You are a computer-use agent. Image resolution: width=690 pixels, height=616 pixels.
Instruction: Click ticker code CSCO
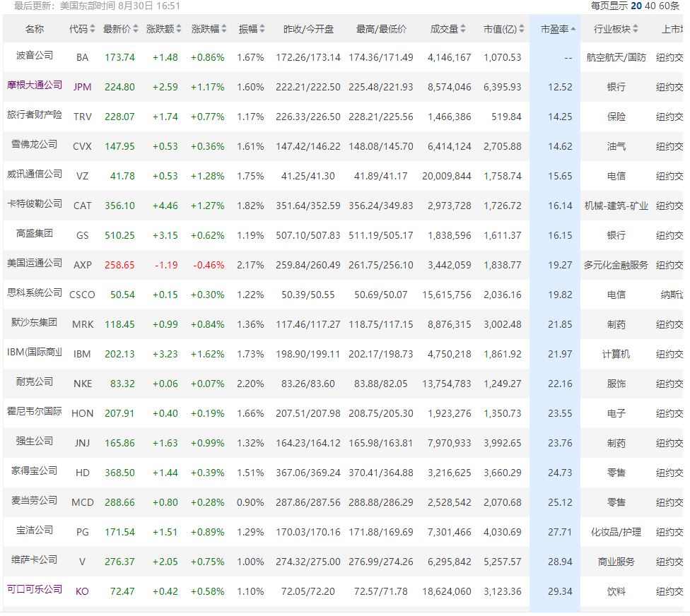pos(82,295)
